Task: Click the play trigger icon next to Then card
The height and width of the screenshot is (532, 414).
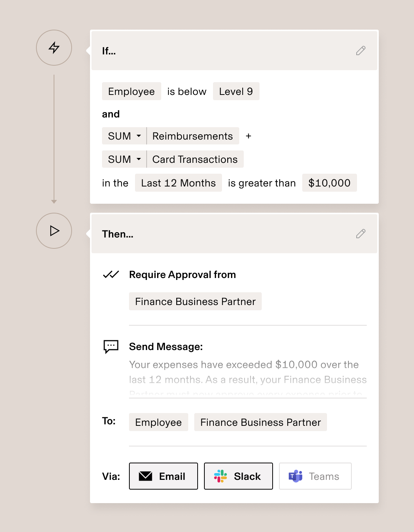Action: click(x=54, y=231)
